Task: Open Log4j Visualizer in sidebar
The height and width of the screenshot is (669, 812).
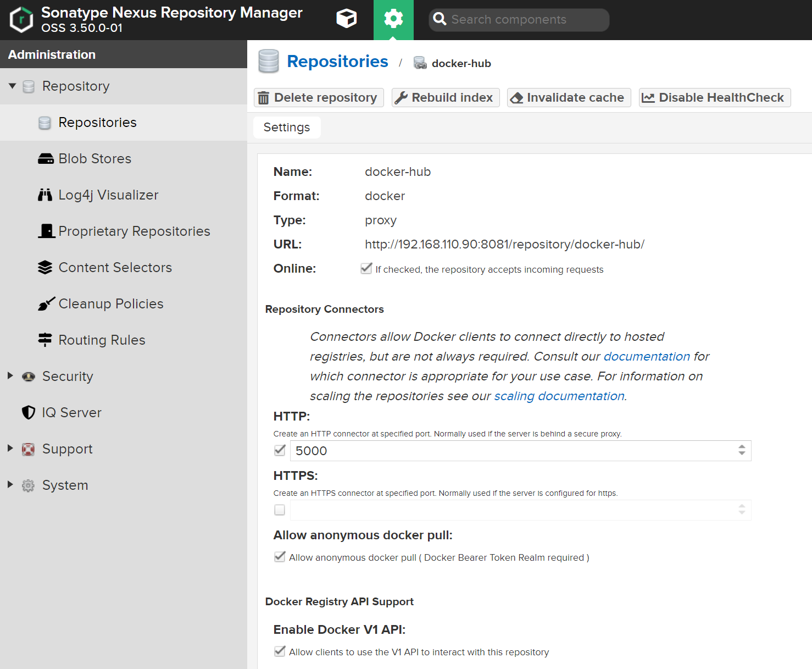Action: click(124, 195)
